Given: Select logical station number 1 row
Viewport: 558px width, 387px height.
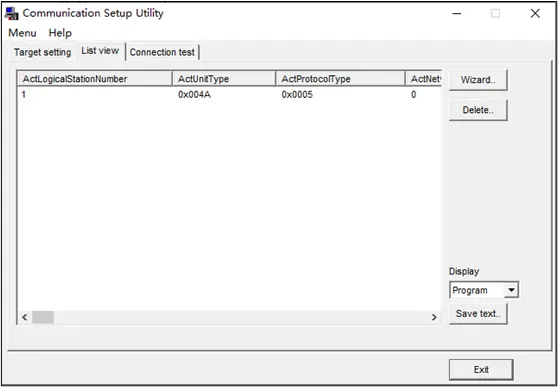Looking at the screenshot, I should tap(229, 95).
